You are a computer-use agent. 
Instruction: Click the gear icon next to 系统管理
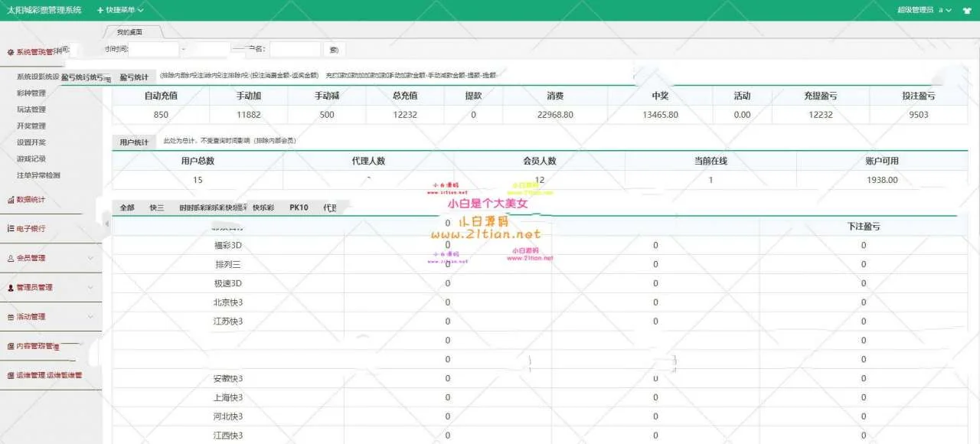point(11,52)
